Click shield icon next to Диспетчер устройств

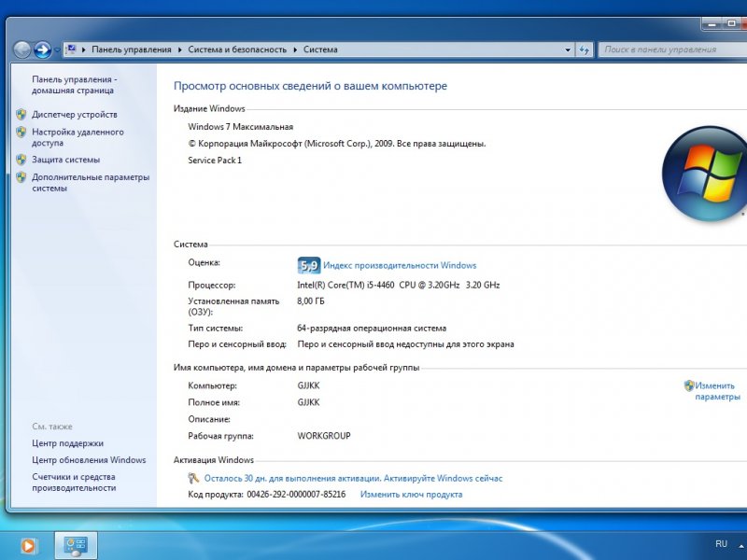click(x=21, y=115)
